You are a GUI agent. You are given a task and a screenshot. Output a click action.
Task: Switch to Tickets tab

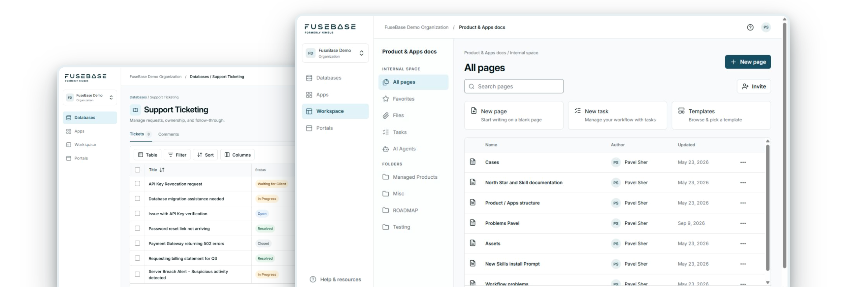point(141,134)
